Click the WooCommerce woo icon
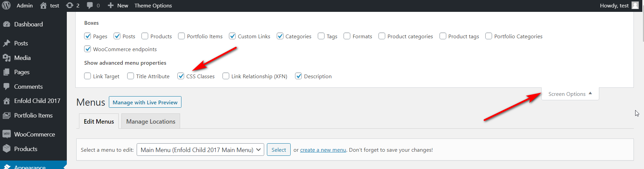The height and width of the screenshot is (169, 644). [6, 134]
